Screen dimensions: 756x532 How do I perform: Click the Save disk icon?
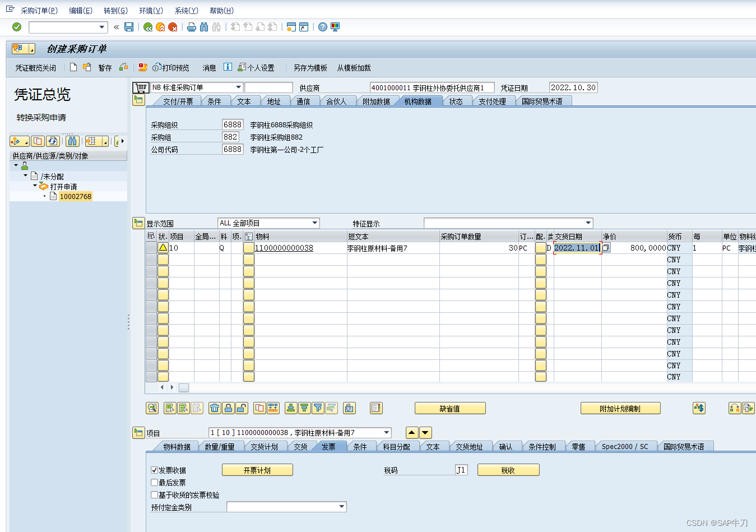pos(129,27)
